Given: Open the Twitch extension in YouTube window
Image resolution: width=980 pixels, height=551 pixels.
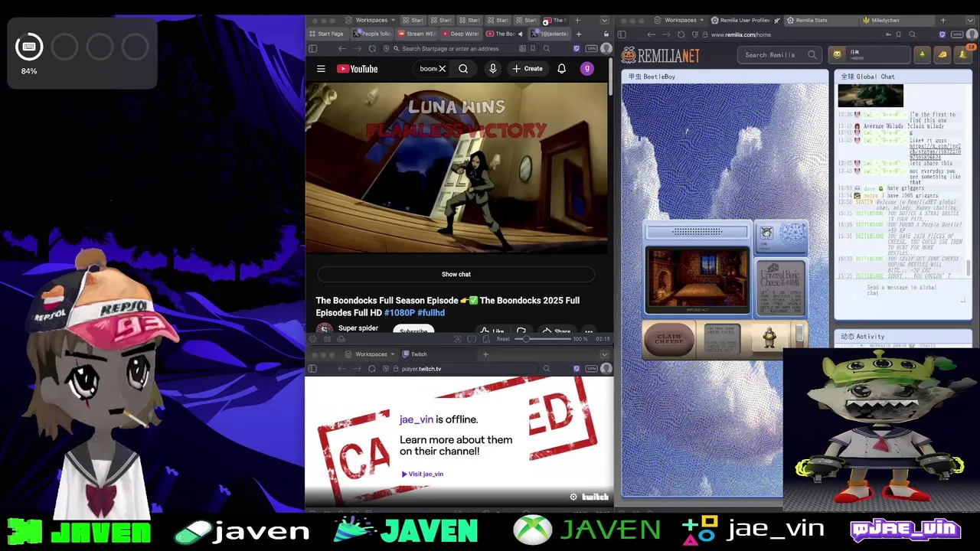Looking at the screenshot, I should (577, 48).
